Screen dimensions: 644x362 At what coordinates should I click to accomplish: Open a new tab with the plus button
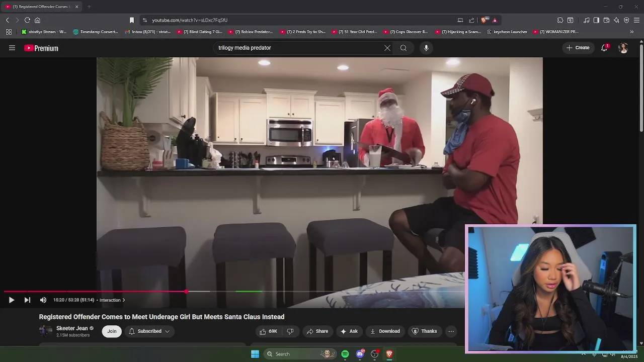(x=89, y=7)
